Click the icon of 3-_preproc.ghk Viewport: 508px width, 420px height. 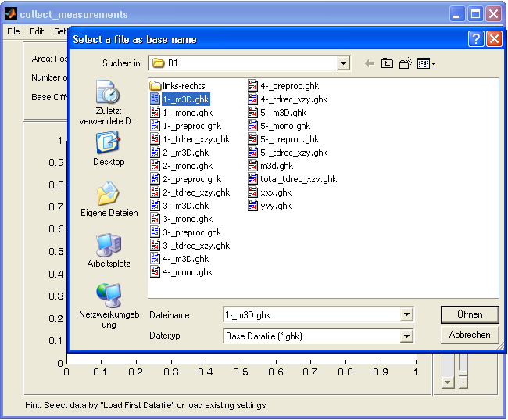(x=156, y=232)
